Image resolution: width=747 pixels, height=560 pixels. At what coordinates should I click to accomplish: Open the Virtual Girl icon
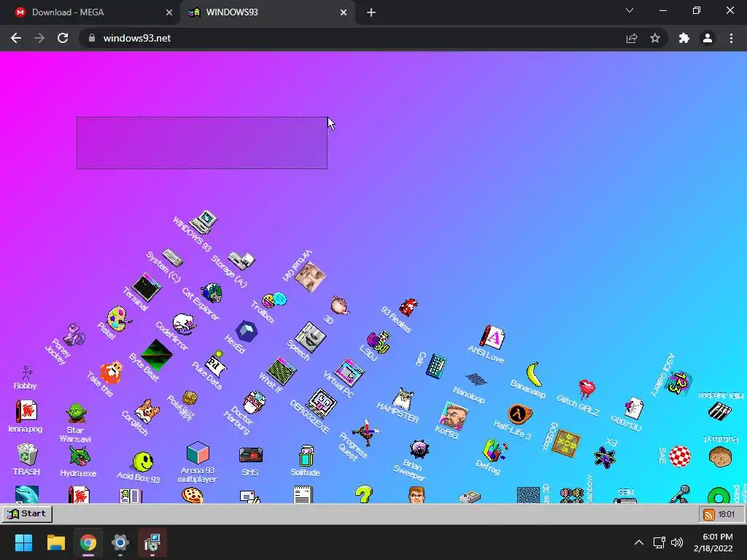coord(310,276)
